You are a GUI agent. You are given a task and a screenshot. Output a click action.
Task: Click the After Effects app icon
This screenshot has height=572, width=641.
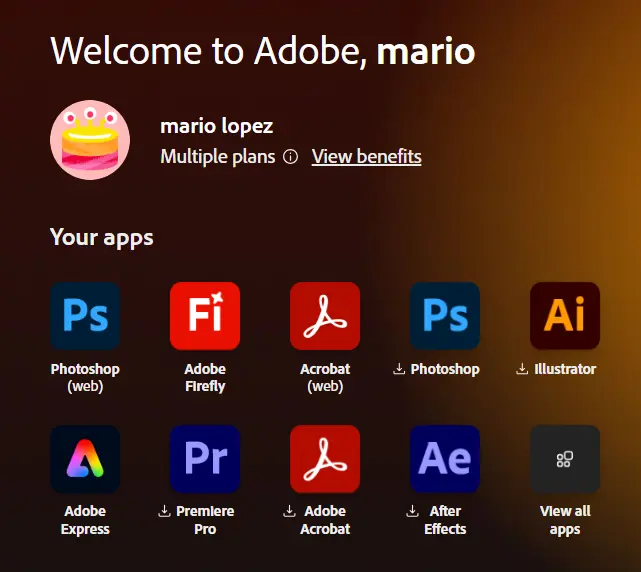click(x=445, y=459)
